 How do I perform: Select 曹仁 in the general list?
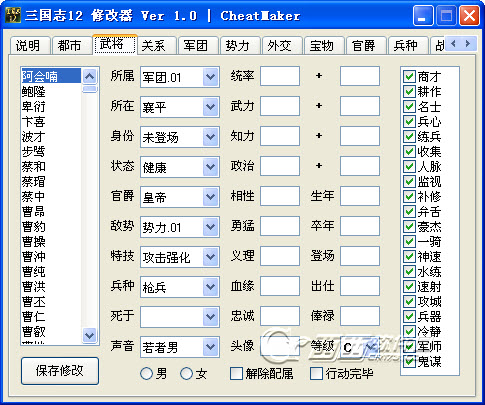pos(51,316)
